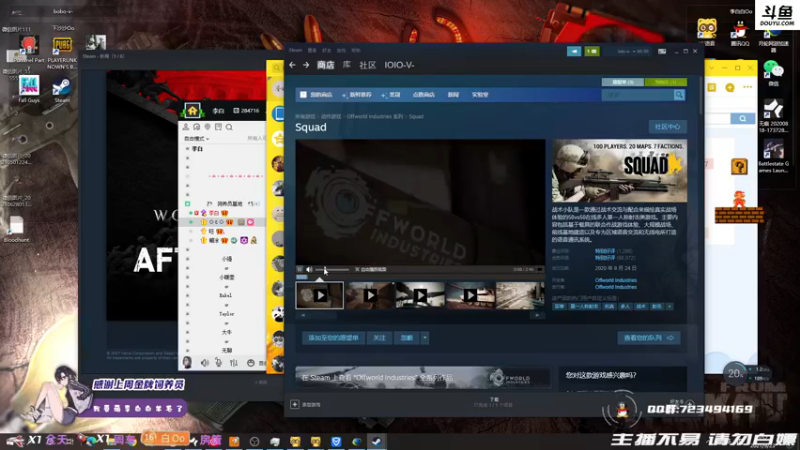
Task: Toggle speaker icon at voice chat bottom
Action: (x=205, y=363)
